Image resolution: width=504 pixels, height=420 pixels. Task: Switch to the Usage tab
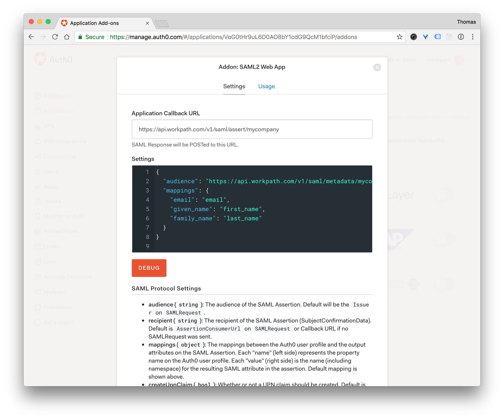point(266,86)
